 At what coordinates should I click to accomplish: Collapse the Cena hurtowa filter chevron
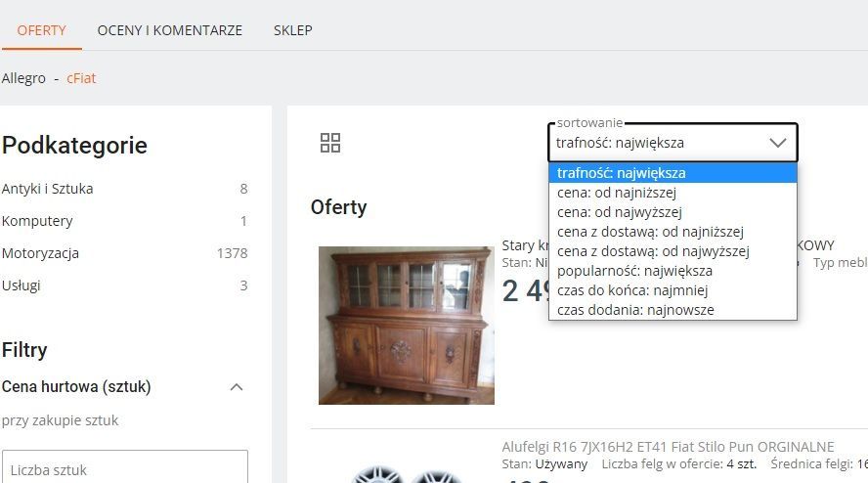coord(237,386)
